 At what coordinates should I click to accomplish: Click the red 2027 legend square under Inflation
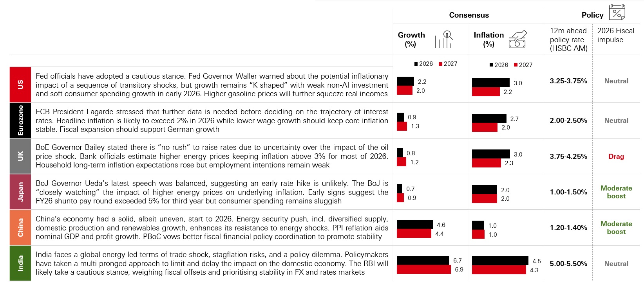point(516,65)
